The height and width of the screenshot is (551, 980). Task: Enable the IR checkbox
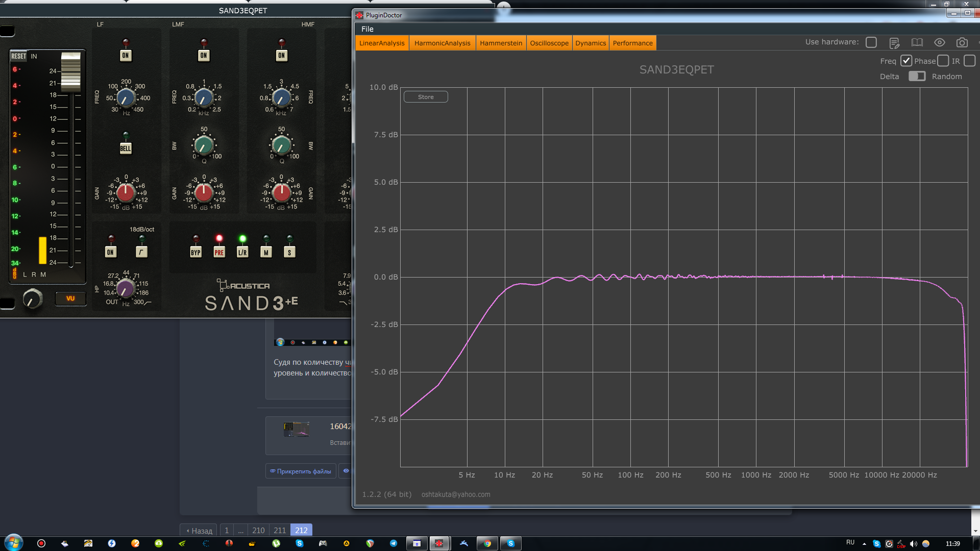coord(970,61)
